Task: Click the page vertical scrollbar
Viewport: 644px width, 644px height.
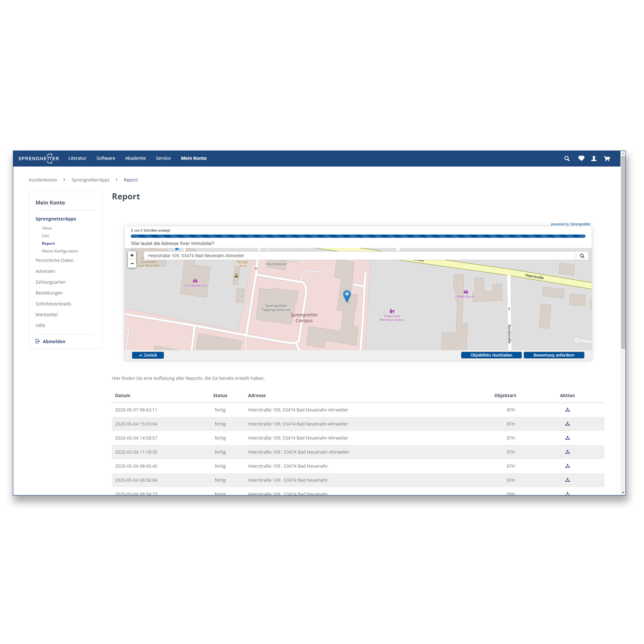Action: [x=623, y=253]
